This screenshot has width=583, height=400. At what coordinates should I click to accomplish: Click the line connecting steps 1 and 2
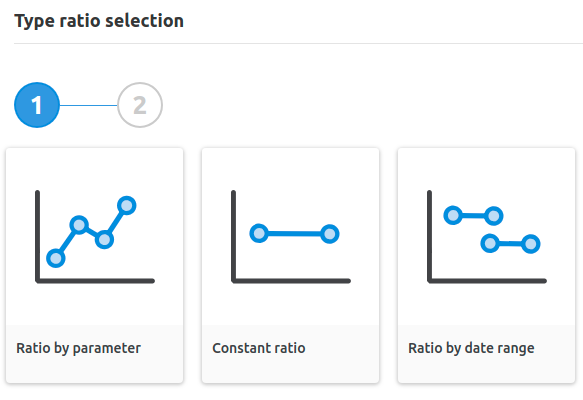point(88,105)
